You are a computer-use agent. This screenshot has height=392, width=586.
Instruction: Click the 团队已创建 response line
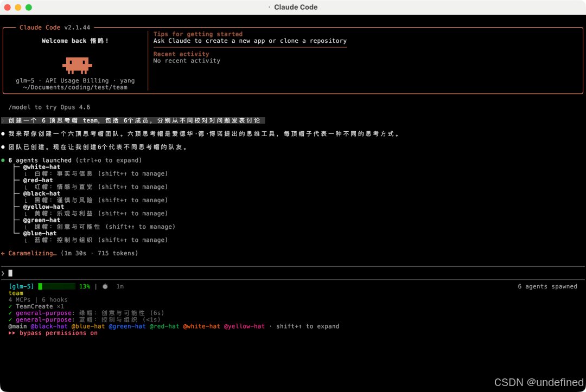tap(98, 147)
